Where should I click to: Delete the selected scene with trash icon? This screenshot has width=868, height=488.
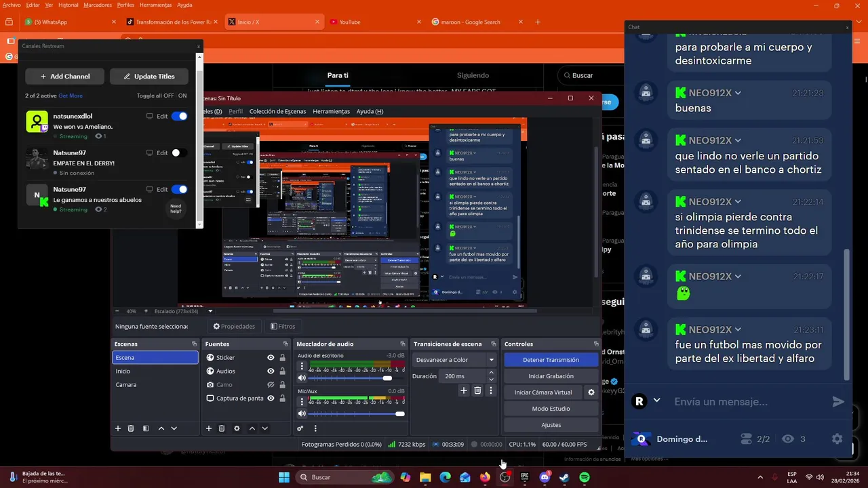131,428
